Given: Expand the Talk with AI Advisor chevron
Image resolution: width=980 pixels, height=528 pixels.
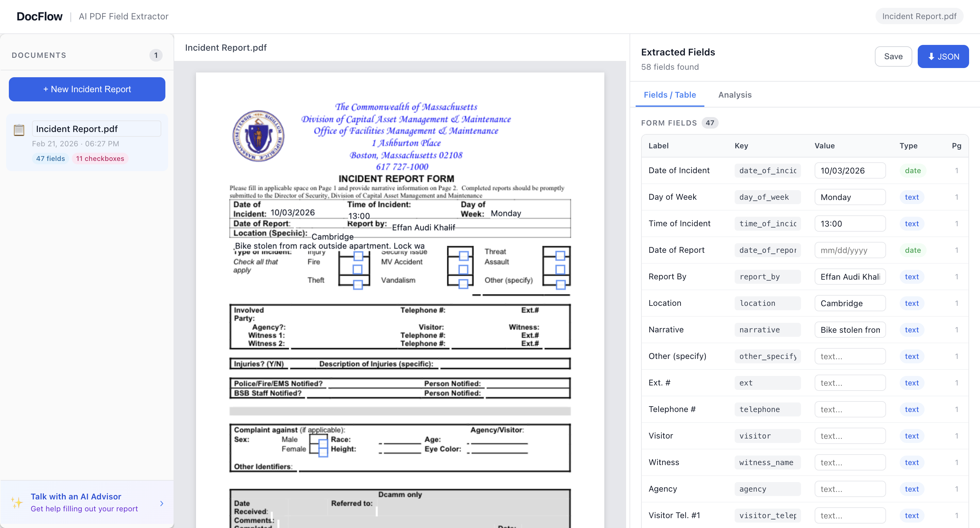Looking at the screenshot, I should 162,503.
